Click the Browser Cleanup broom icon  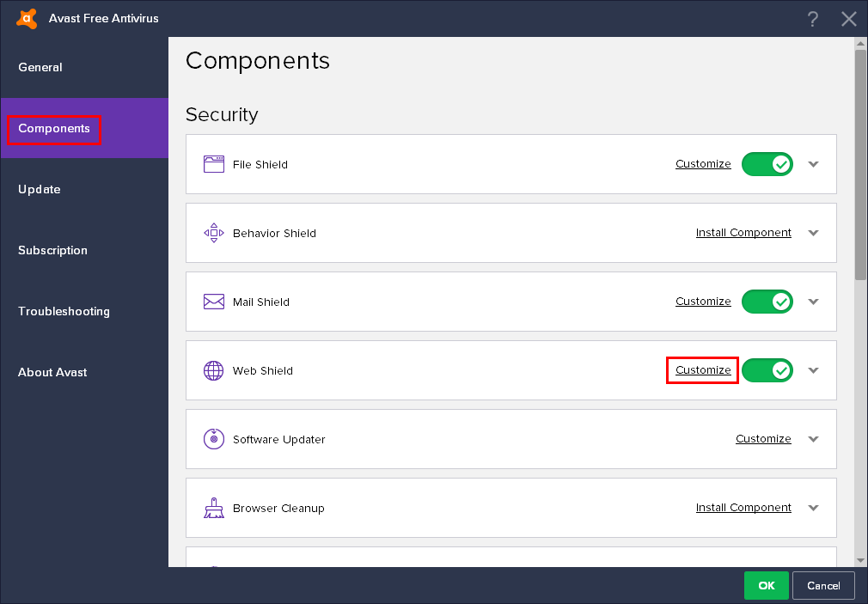[214, 508]
